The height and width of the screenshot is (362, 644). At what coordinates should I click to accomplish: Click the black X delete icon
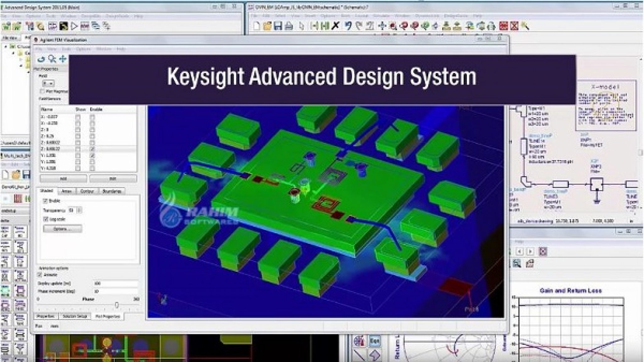click(336, 26)
